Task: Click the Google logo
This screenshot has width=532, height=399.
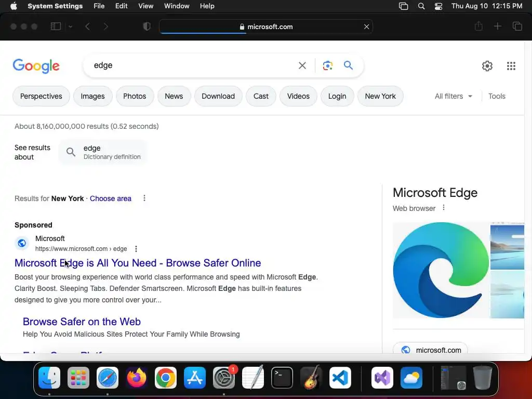Action: click(36, 66)
